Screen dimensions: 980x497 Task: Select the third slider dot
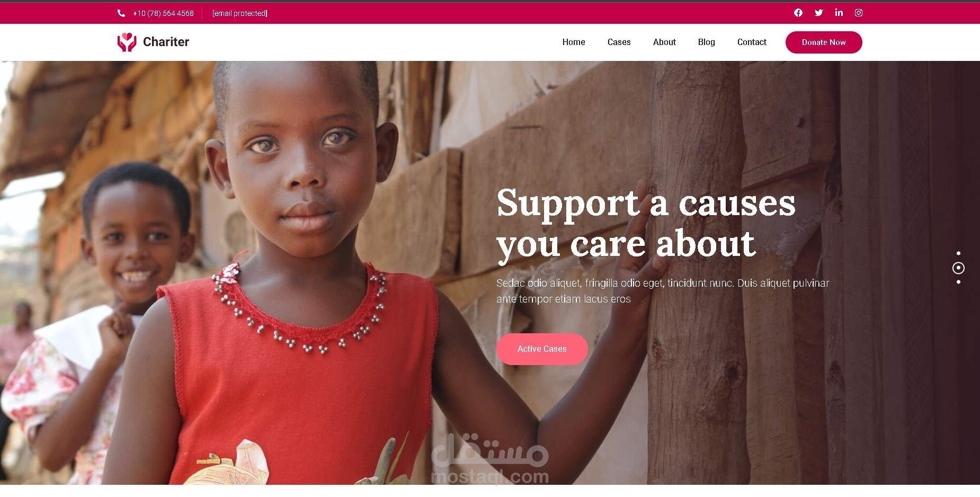click(958, 282)
